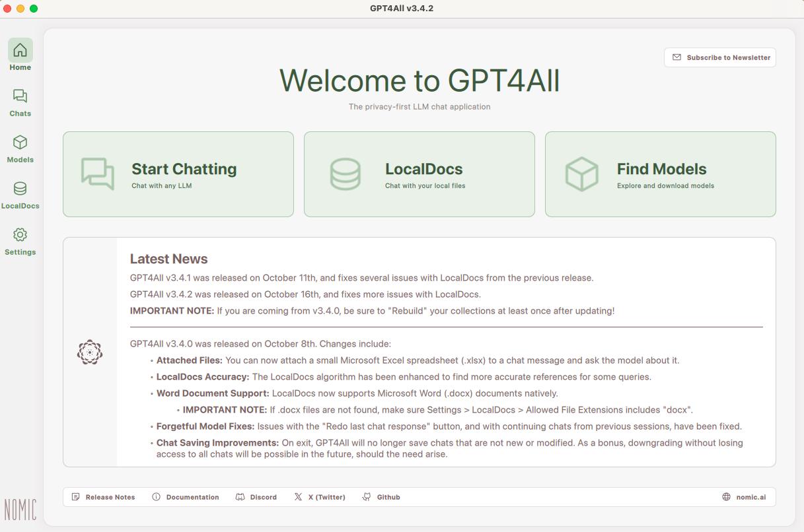Visit the nomic.ai link text
804x532 pixels.
click(x=751, y=497)
